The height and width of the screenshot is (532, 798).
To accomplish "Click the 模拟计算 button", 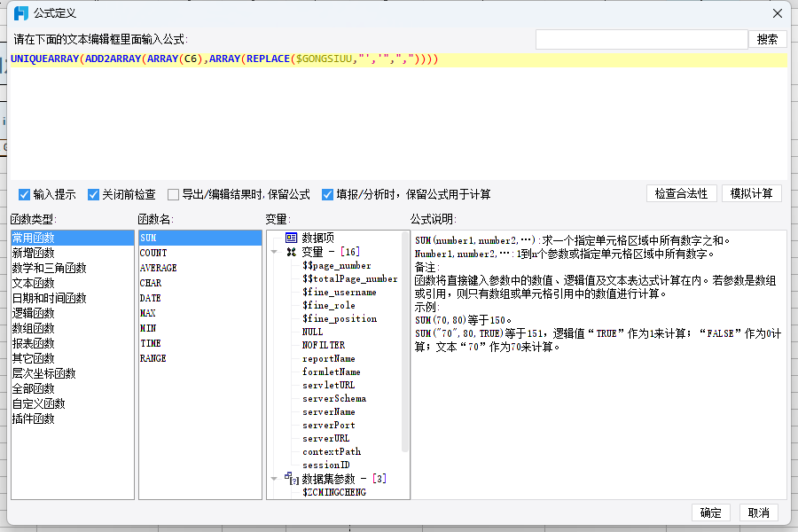I will pyautogui.click(x=751, y=194).
